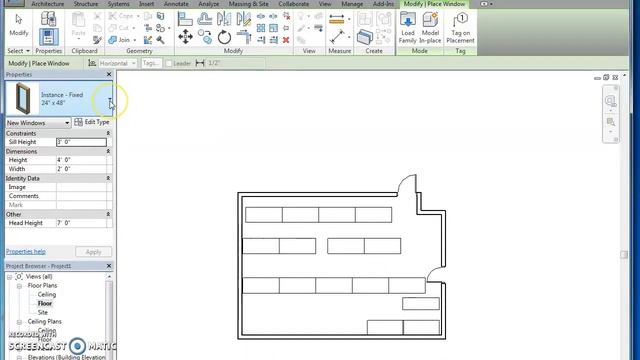Click the Load Family icon
Viewport: 640px width, 360px height.
point(407,28)
